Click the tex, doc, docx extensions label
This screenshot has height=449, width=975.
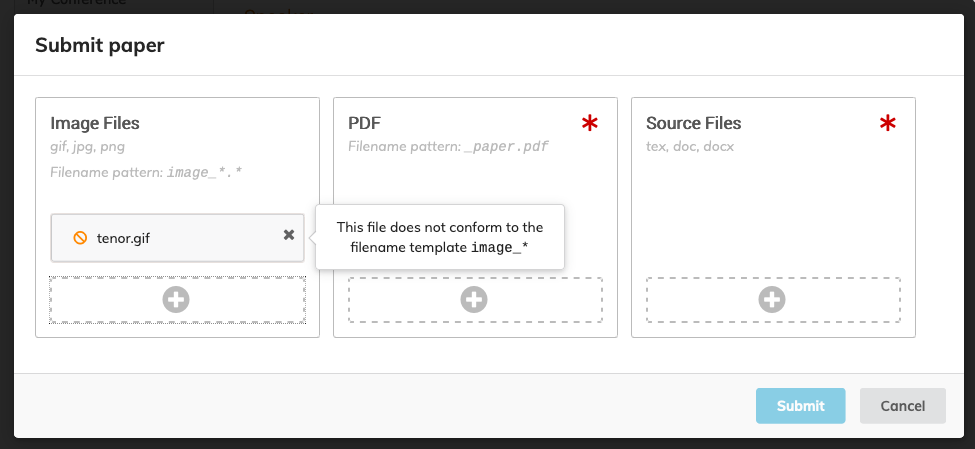690,147
